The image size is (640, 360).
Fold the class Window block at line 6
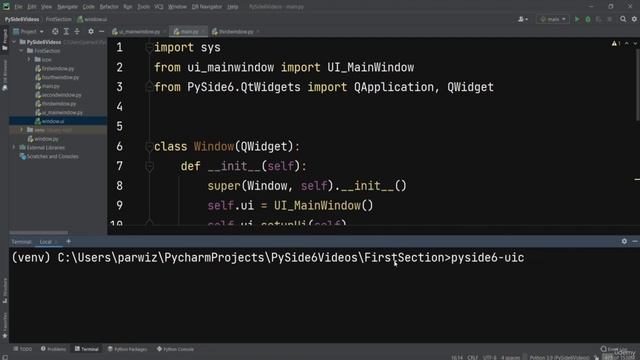tap(149, 147)
